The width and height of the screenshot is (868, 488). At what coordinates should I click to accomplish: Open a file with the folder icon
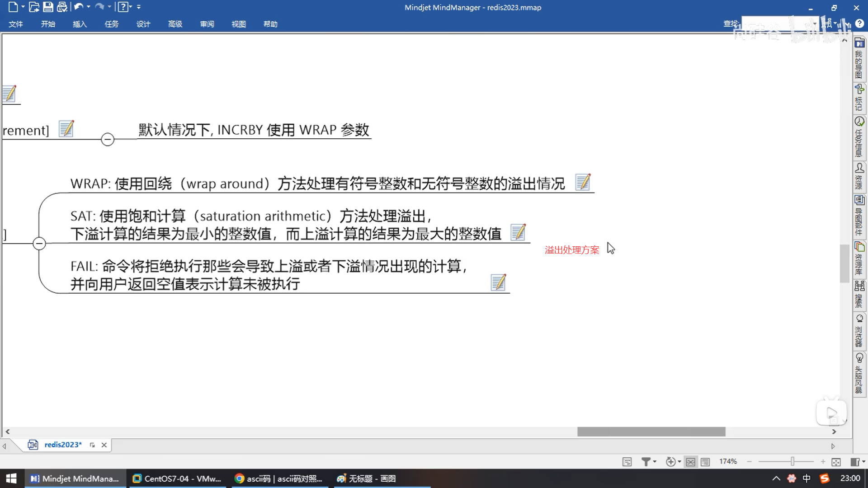coord(33,7)
